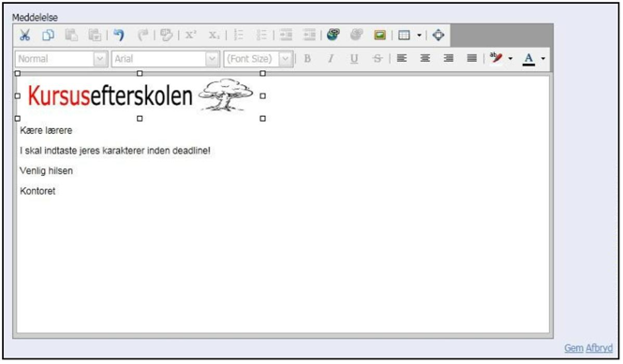Screen dimensions: 623x364
Task: Click the Paste from Word icon
Action: (x=95, y=36)
